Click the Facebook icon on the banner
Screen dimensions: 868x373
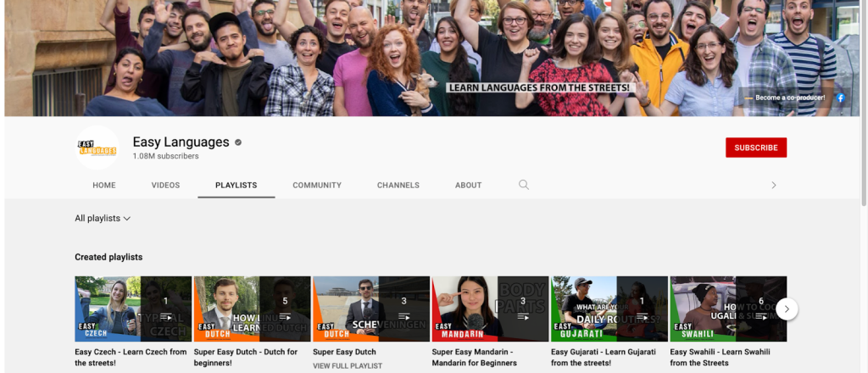pos(841,98)
